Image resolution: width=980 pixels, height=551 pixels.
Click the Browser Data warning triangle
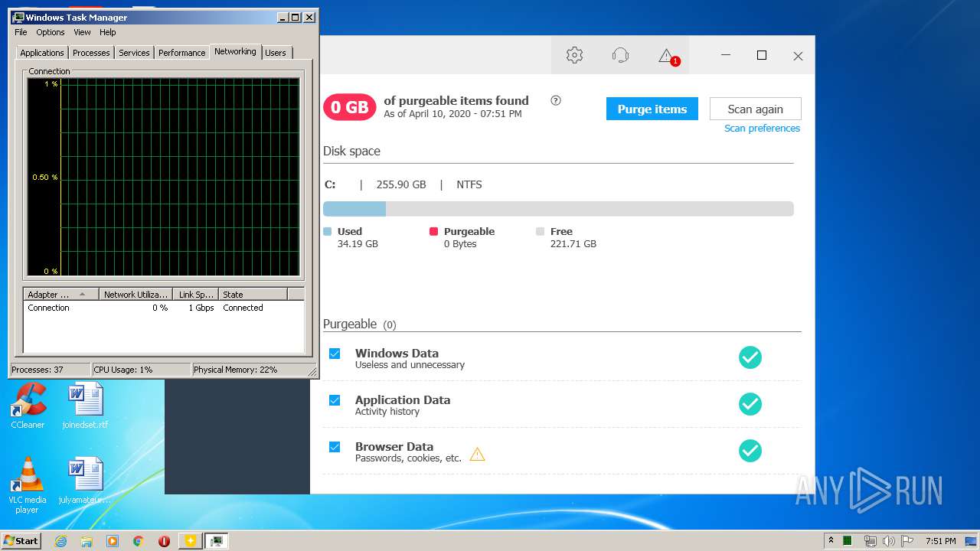point(477,454)
